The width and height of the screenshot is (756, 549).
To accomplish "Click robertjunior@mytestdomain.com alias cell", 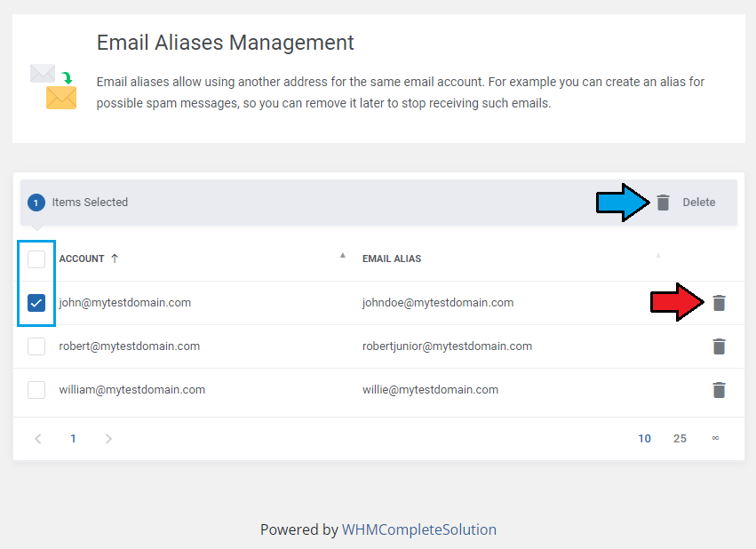I will point(447,346).
